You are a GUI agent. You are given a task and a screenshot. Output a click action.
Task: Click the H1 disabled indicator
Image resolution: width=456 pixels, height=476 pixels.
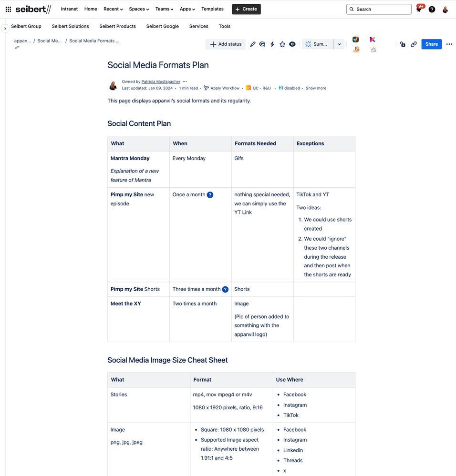coord(289,88)
